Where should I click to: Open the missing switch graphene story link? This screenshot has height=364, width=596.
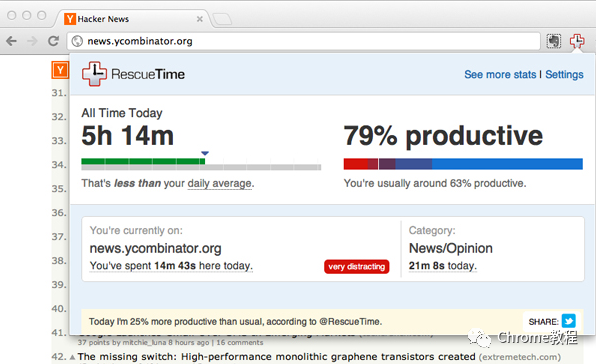coord(276,357)
